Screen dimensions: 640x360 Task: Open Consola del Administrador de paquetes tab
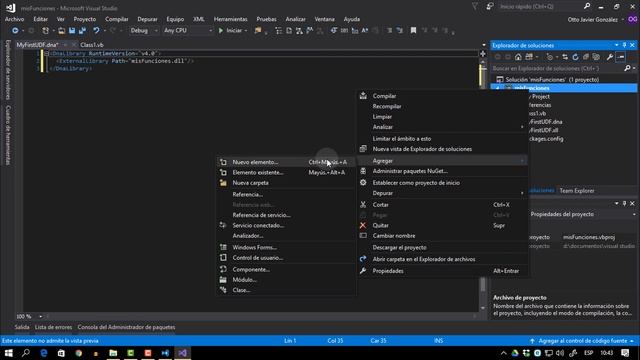[126, 327]
